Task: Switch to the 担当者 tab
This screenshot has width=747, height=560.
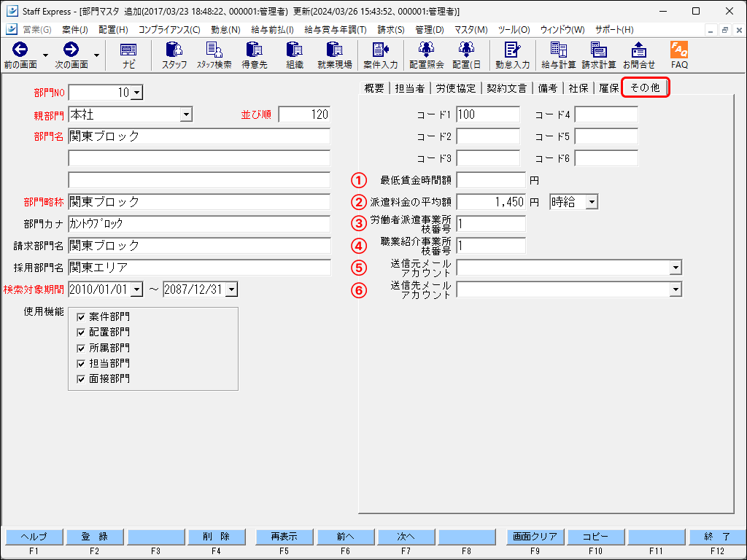Action: click(410, 88)
